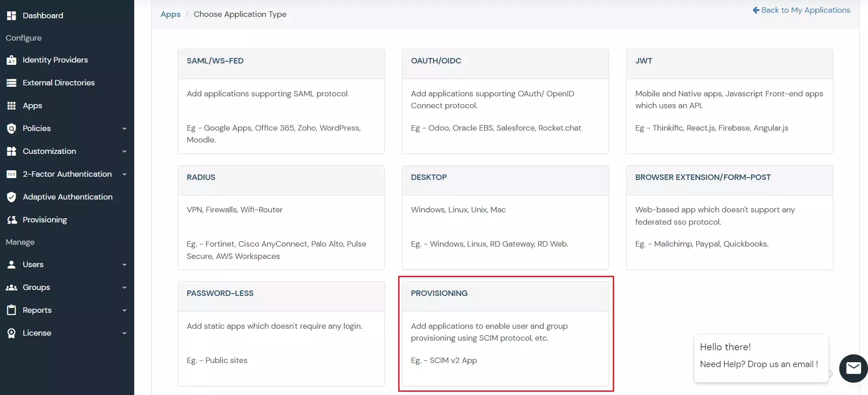Click 'VPN, Firewalls, Wifi-Router' text
The height and width of the screenshot is (395, 868).
coord(235,210)
